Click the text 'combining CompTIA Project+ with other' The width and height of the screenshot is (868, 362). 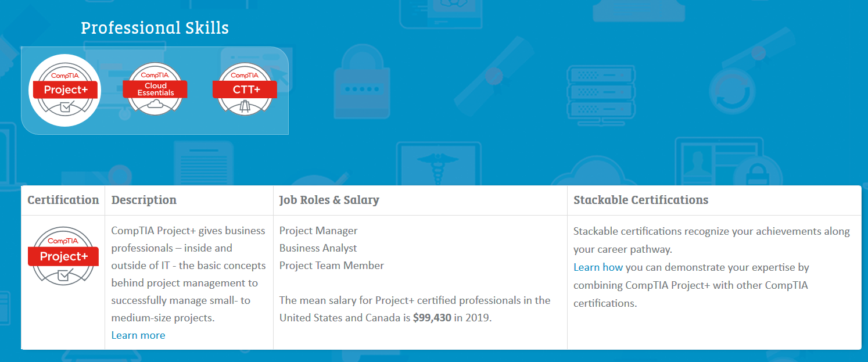pyautogui.click(x=690, y=285)
